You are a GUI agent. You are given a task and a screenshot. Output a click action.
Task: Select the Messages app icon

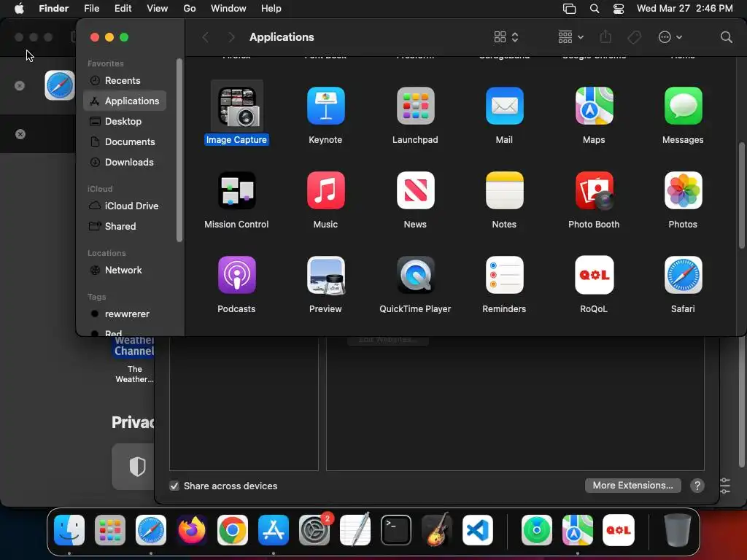click(x=683, y=106)
